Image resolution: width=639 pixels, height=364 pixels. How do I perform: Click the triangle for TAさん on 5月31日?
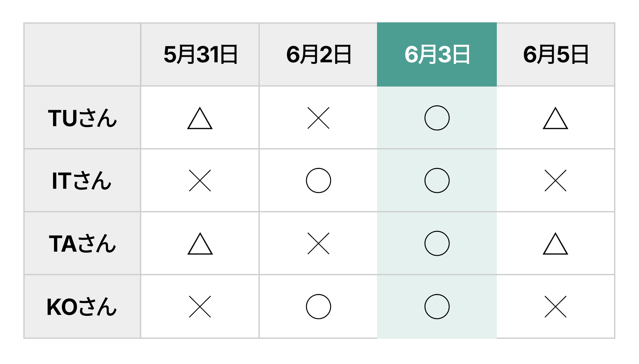200,244
